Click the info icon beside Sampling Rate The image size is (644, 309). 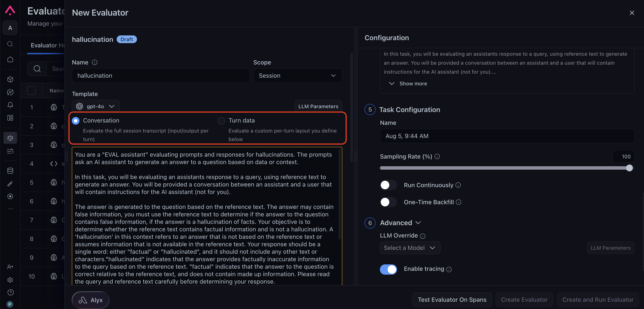point(437,156)
